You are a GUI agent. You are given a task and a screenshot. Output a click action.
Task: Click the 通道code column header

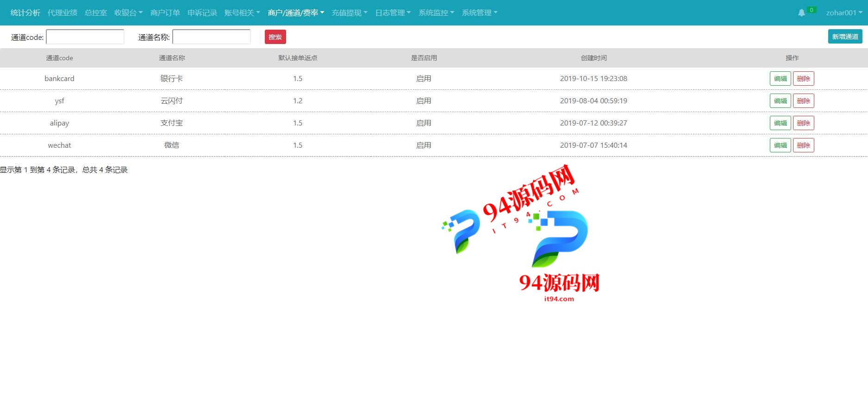point(59,58)
